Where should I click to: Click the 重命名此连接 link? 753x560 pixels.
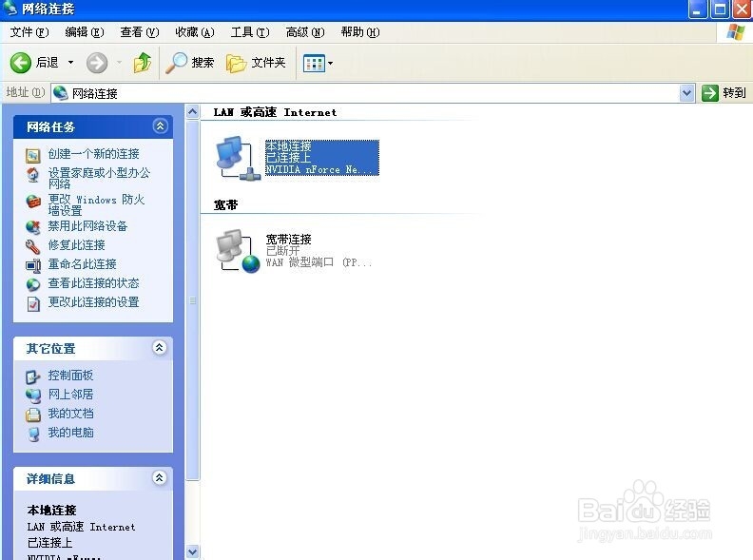coord(82,264)
